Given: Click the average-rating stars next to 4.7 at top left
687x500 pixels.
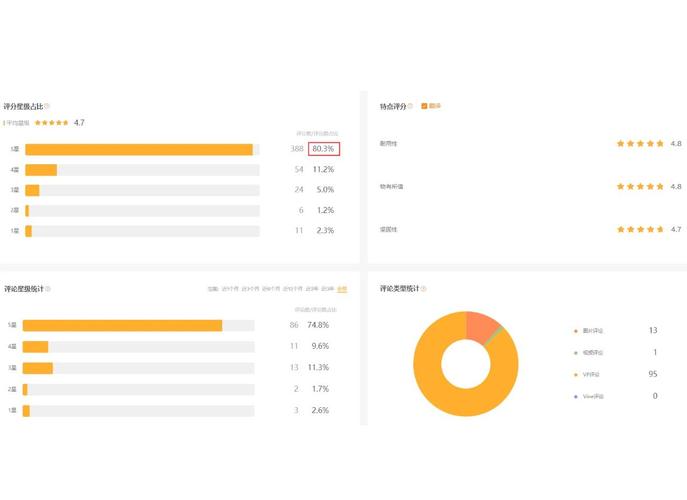Looking at the screenshot, I should tap(52, 123).
